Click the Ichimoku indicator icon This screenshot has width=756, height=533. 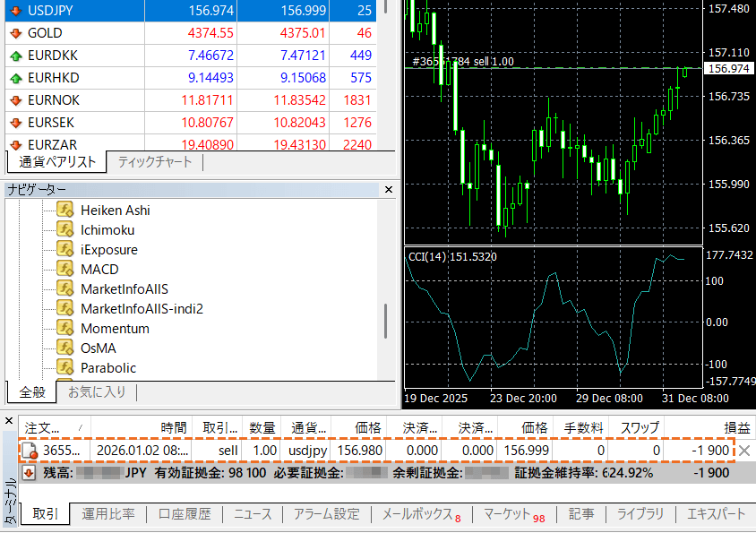pos(64,229)
